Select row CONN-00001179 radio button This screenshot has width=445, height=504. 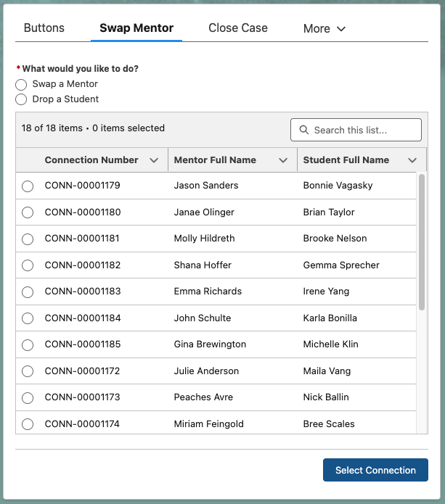tap(28, 186)
